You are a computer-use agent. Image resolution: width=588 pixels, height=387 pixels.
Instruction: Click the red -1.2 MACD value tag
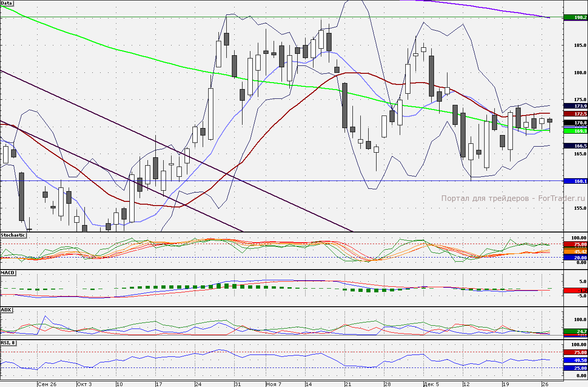(574, 290)
